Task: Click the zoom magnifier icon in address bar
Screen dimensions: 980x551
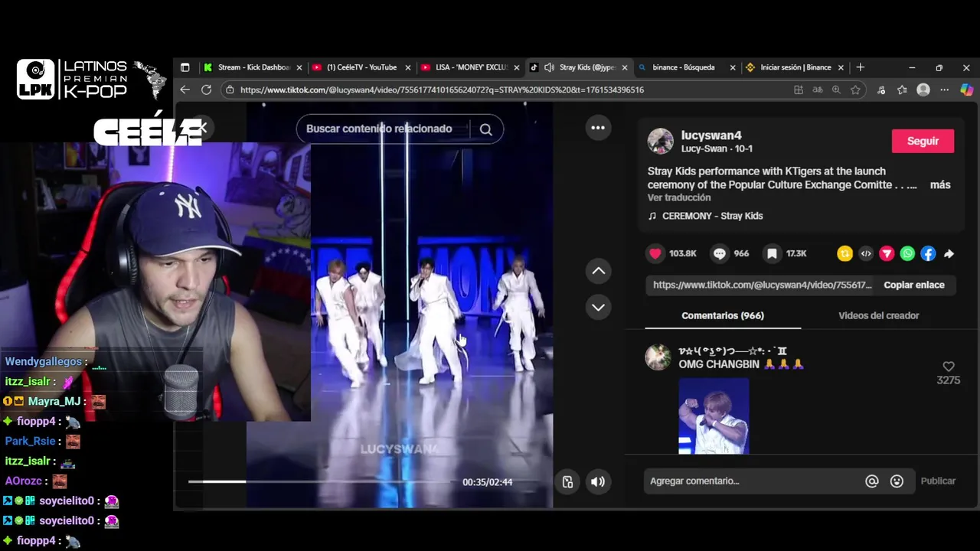Action: pos(836,90)
